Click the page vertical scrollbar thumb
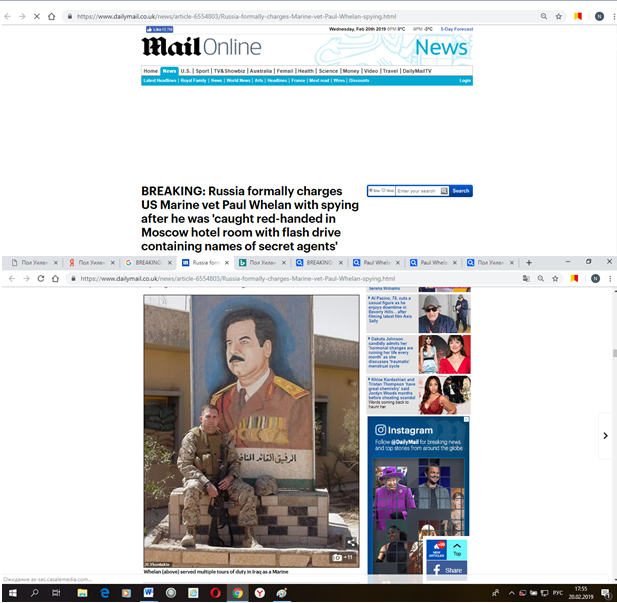The image size is (617, 603). pyautogui.click(x=614, y=353)
